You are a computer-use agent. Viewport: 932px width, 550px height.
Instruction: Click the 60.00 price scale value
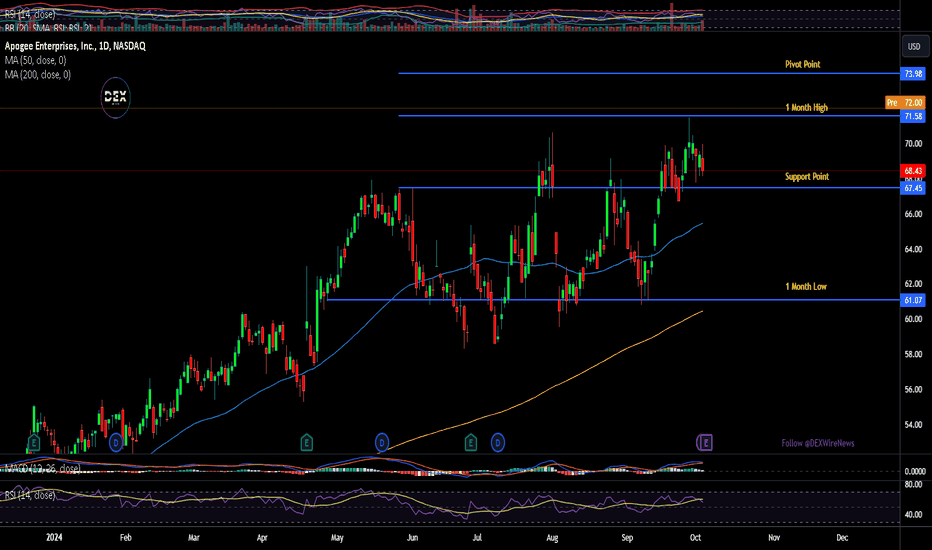pyautogui.click(x=913, y=319)
